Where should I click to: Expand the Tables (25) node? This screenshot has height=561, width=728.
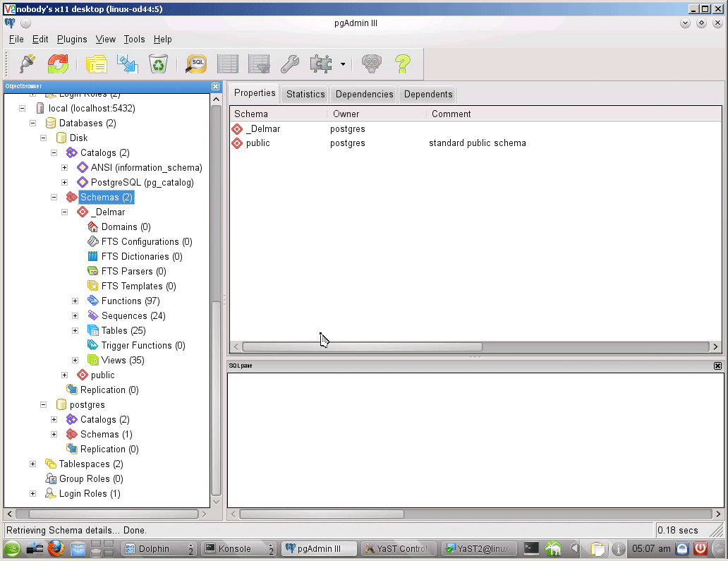tap(75, 331)
